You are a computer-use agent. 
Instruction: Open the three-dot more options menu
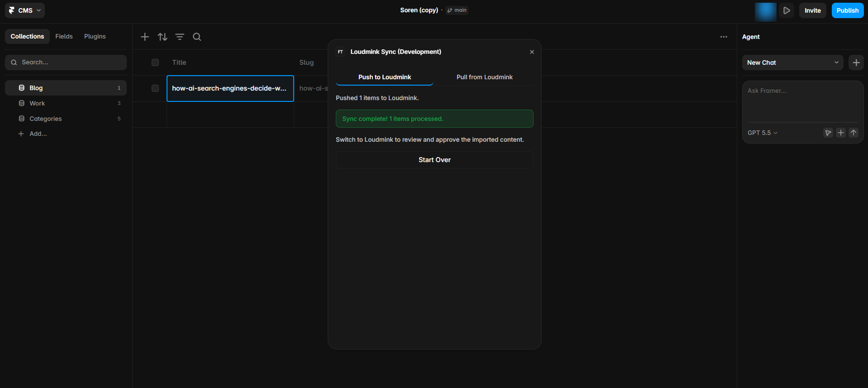click(x=724, y=37)
